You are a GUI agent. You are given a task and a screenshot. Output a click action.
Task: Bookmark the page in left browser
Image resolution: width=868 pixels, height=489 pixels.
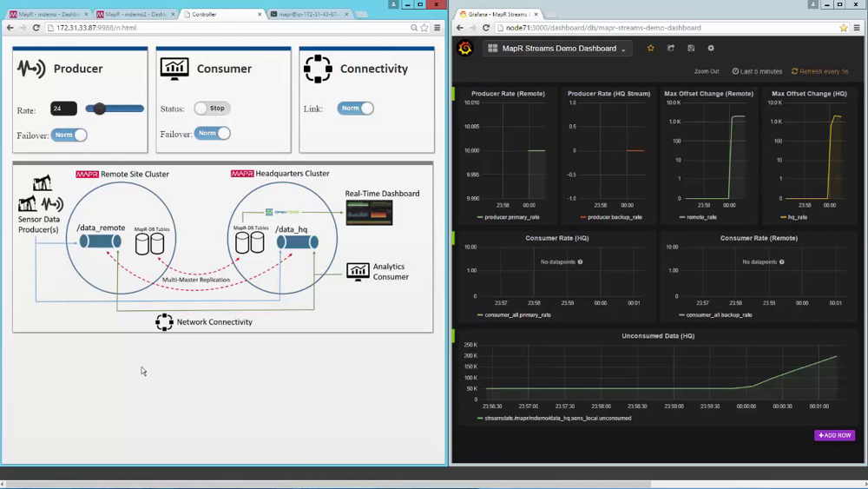(424, 28)
